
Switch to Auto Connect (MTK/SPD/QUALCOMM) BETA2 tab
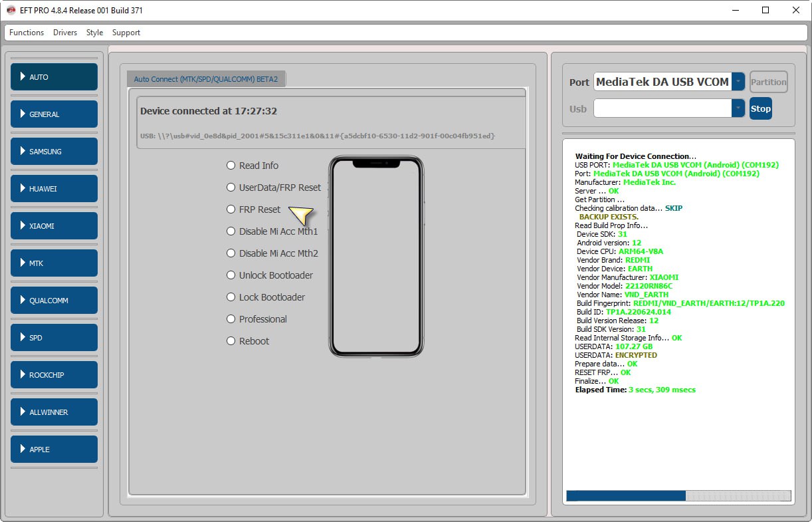coord(206,79)
